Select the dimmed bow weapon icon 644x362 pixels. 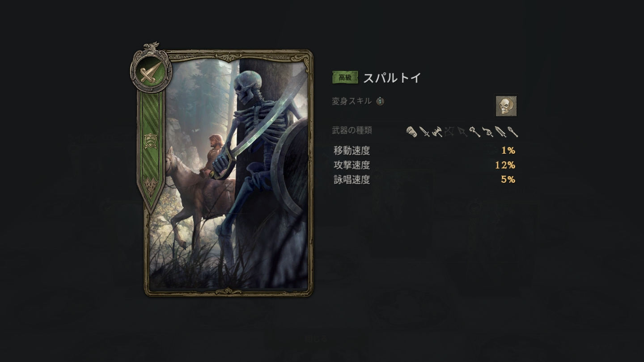click(x=449, y=132)
